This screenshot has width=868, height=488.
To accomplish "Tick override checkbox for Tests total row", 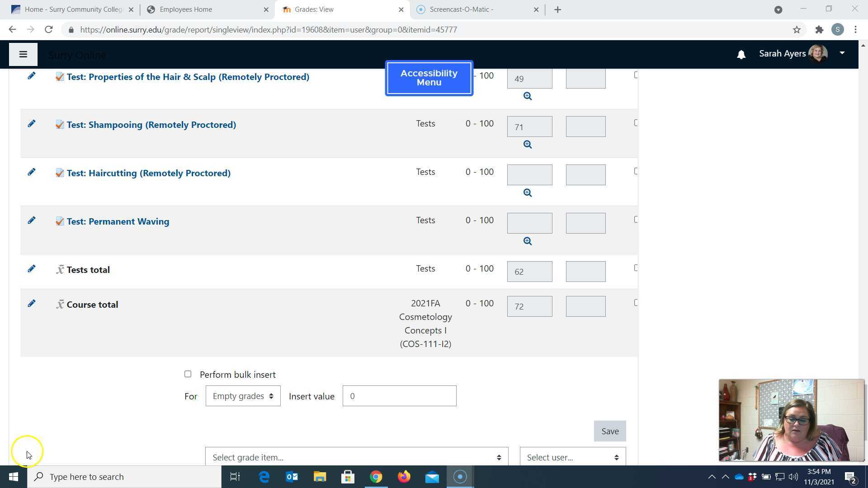I will click(x=636, y=268).
